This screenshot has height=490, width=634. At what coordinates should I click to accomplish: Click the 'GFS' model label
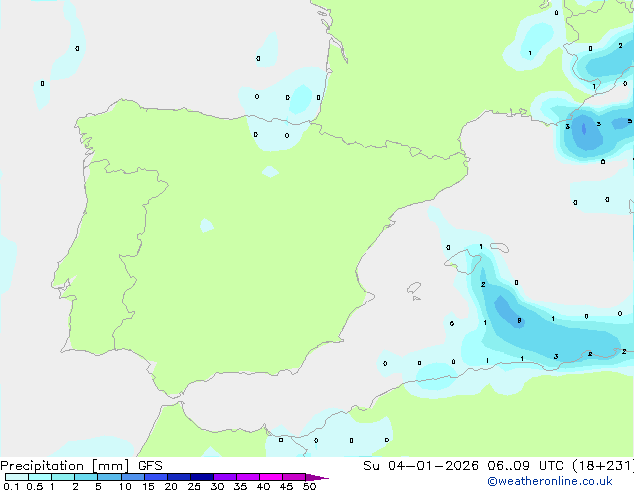coord(150,466)
